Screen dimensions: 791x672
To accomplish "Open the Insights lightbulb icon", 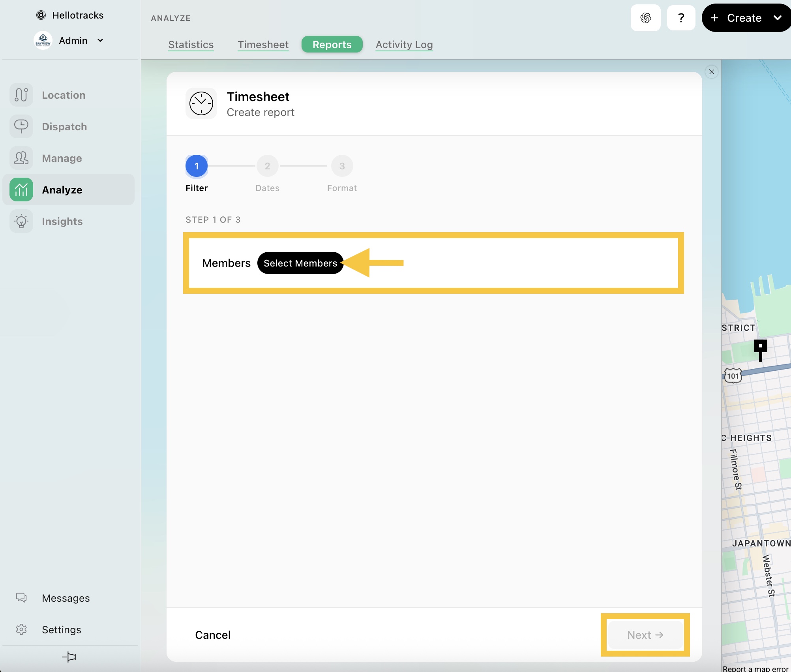I will 21,221.
